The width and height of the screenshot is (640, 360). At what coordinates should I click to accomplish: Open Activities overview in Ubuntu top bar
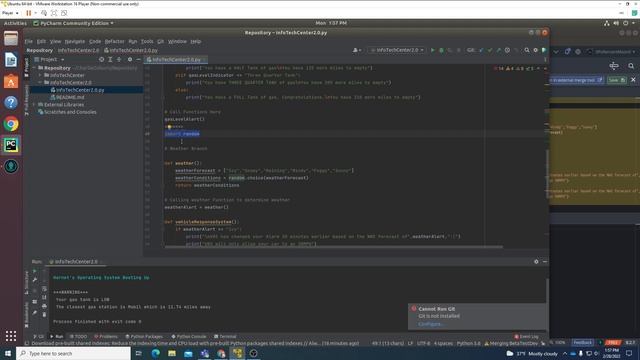pyautogui.click(x=15, y=23)
